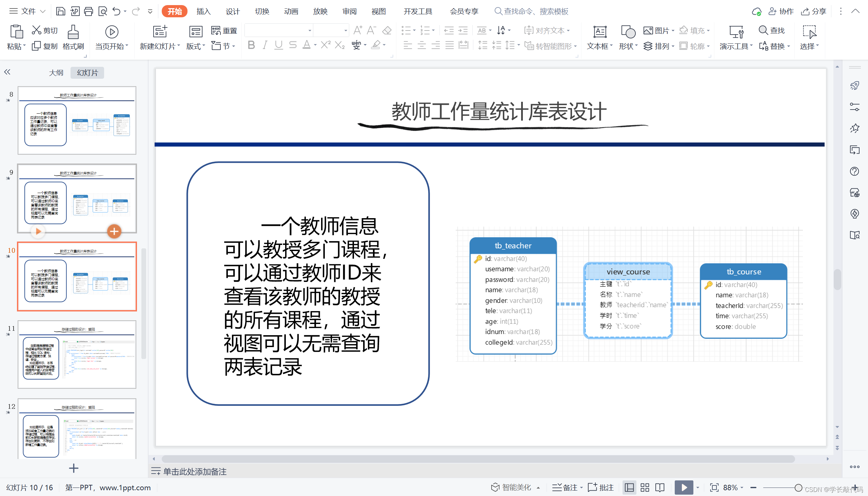
Task: Click the notes area placeholder text
Action: point(195,472)
